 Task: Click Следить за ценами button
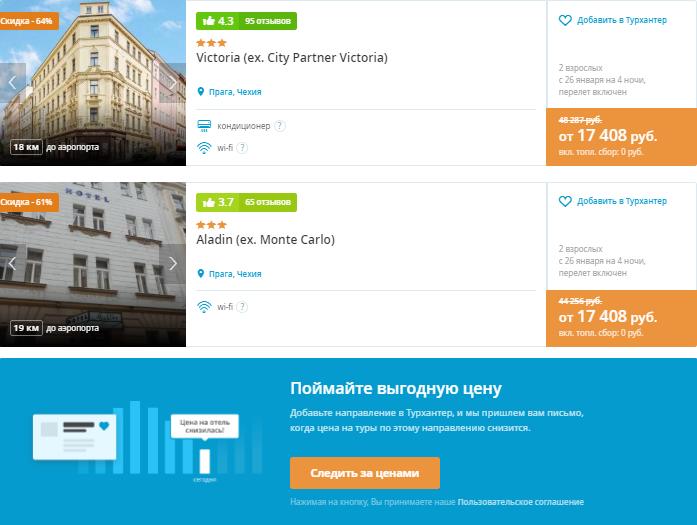click(365, 473)
